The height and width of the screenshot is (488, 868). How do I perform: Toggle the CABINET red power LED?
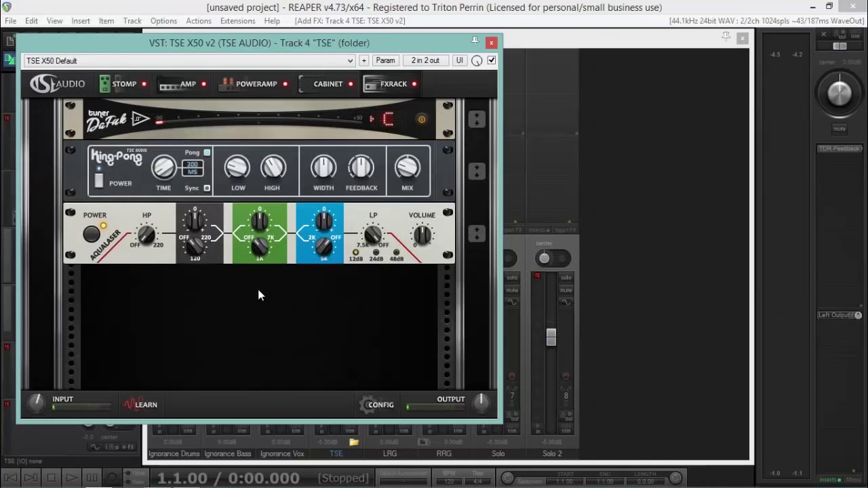(x=351, y=84)
